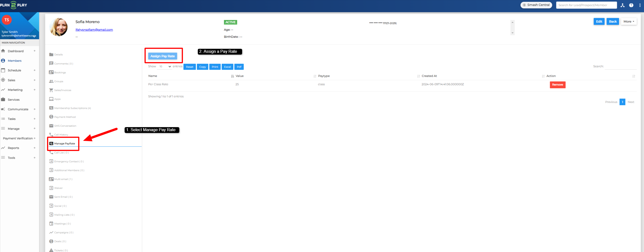Expand the Marketing menu plus sign
The image size is (644, 252).
pyautogui.click(x=34, y=90)
